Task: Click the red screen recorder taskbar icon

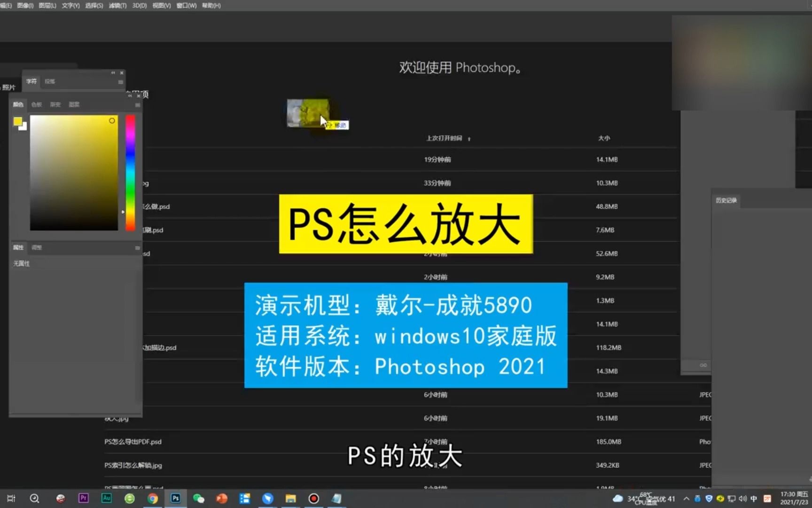Action: (x=314, y=499)
